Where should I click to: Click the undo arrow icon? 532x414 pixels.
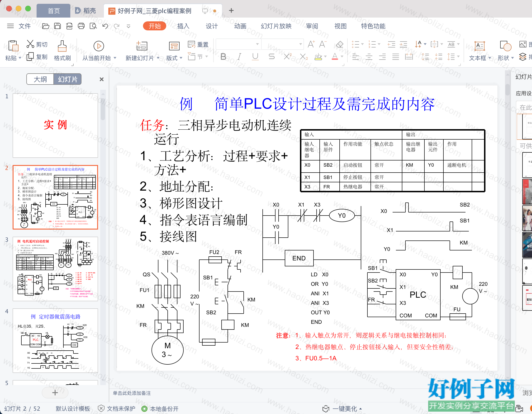[105, 26]
